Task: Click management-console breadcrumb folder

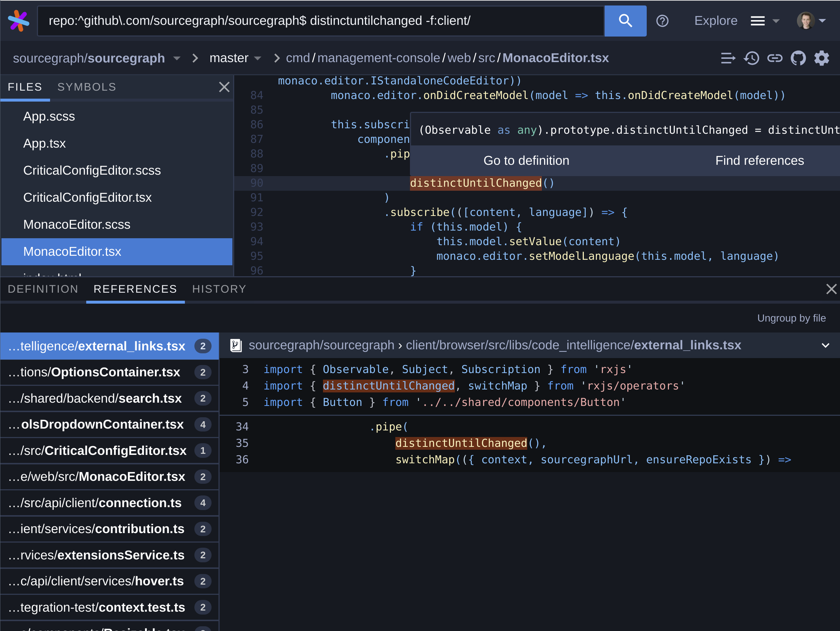Action: click(379, 58)
